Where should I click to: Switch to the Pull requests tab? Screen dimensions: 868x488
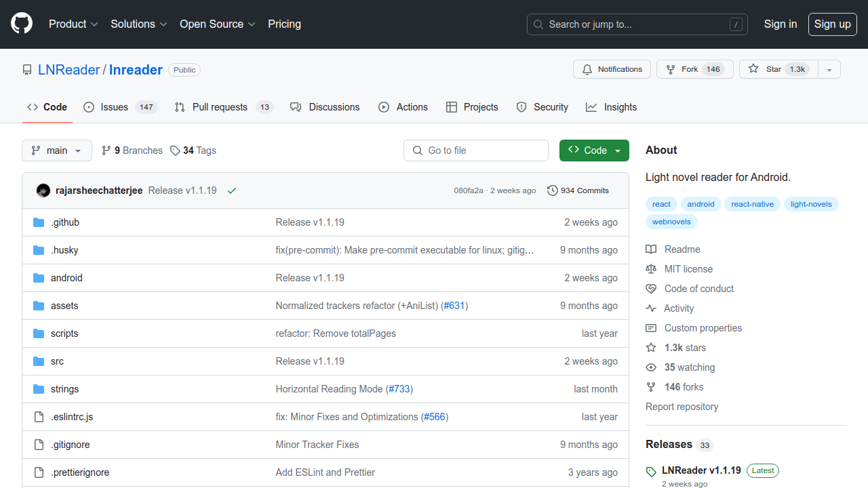tap(223, 107)
